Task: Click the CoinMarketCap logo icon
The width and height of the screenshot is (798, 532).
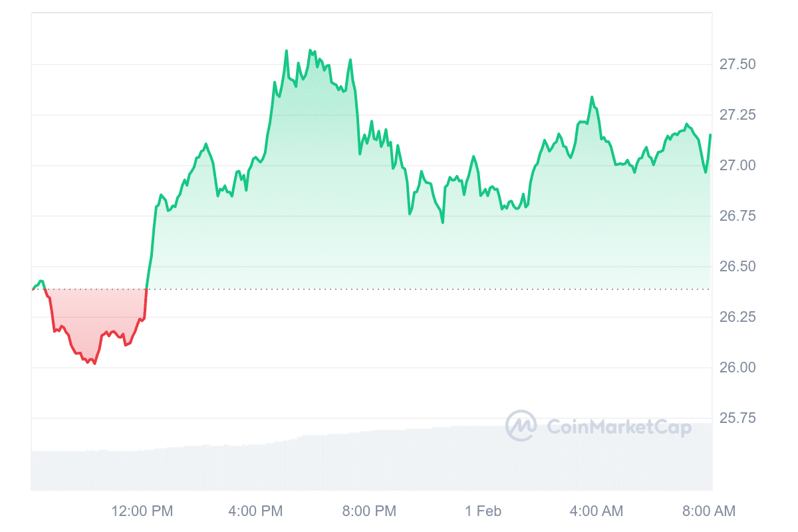Action: (x=521, y=426)
